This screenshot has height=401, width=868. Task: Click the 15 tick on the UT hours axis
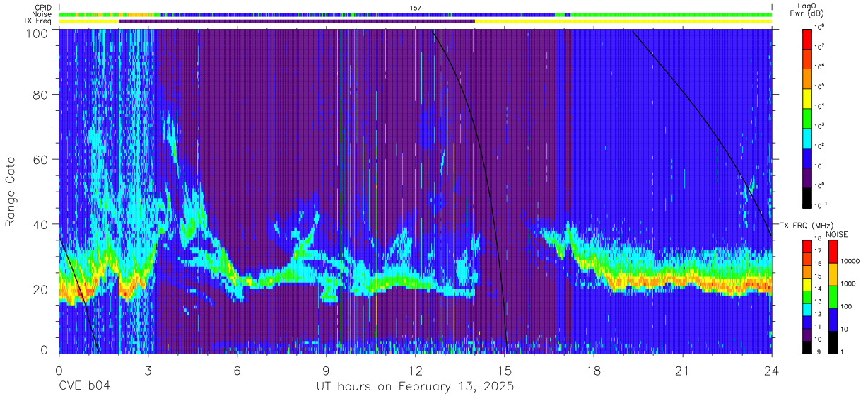[x=505, y=371]
